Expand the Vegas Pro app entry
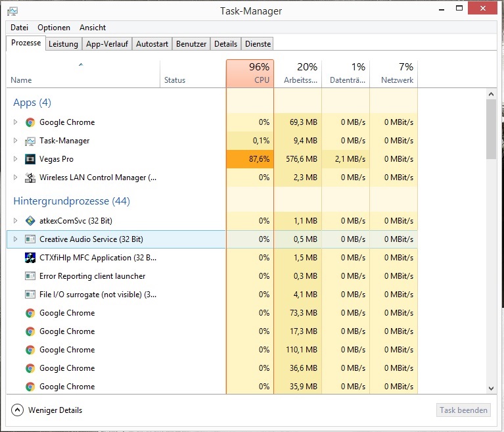504x432 pixels. (x=15, y=159)
